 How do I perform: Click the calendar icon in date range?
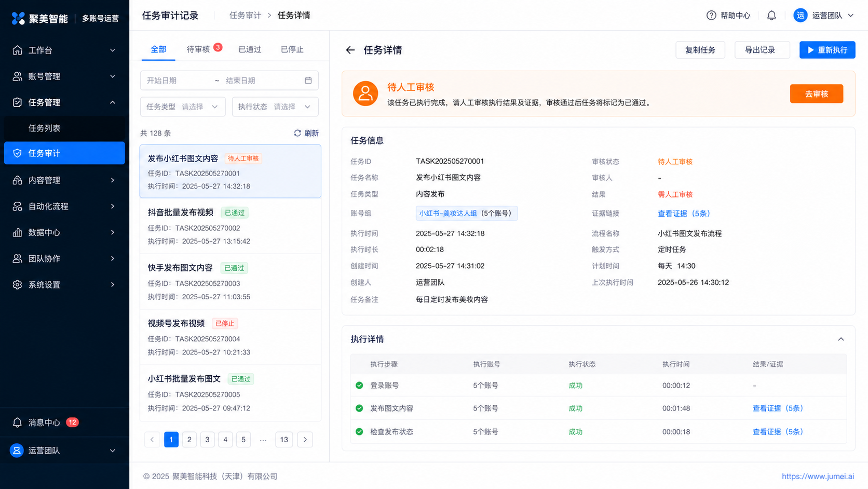[308, 81]
